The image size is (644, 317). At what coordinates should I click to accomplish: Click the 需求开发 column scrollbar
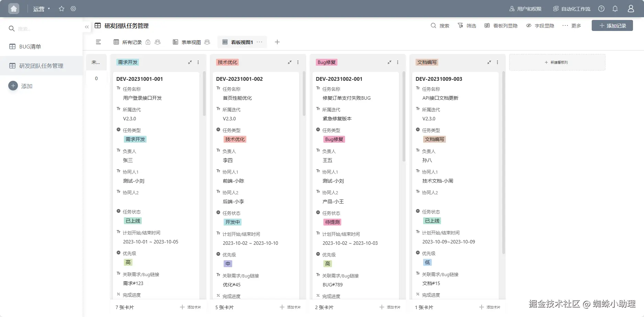pyautogui.click(x=204, y=94)
